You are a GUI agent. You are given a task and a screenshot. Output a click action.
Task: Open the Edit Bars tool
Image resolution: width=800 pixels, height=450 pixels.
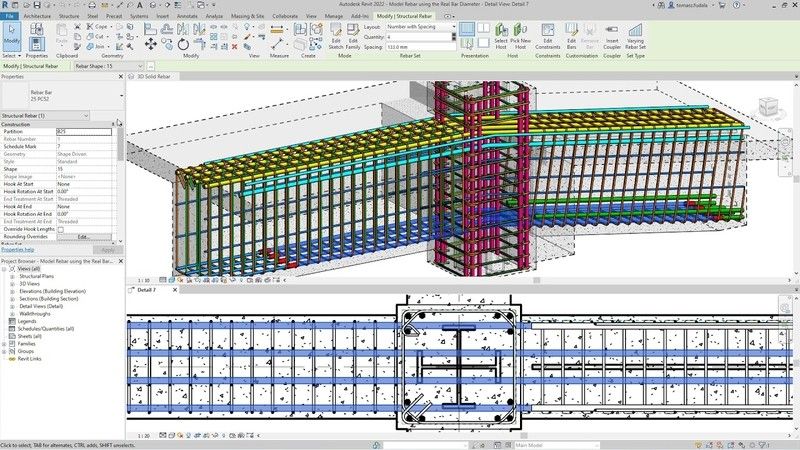click(x=571, y=36)
